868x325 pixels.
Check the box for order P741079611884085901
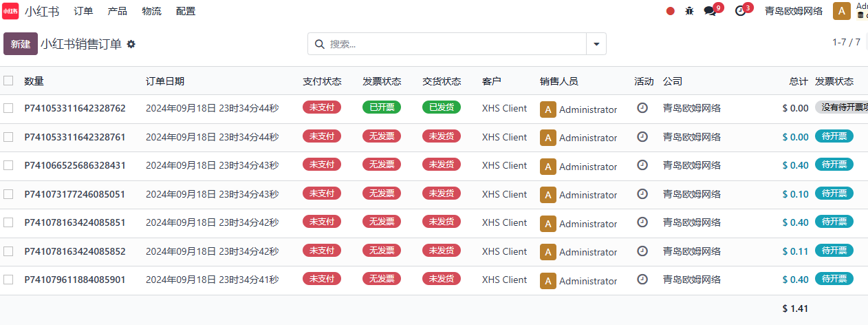click(x=8, y=280)
